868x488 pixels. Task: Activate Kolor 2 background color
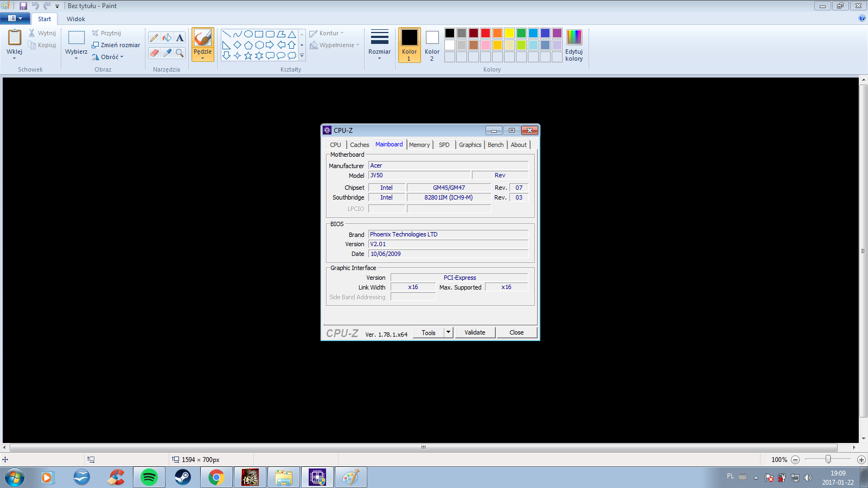click(432, 45)
